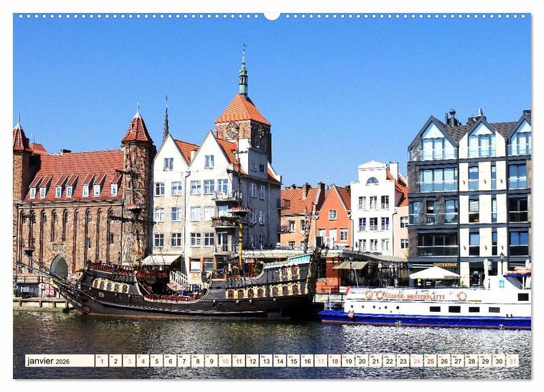Select day 19 in the calendar strip

(x=348, y=361)
